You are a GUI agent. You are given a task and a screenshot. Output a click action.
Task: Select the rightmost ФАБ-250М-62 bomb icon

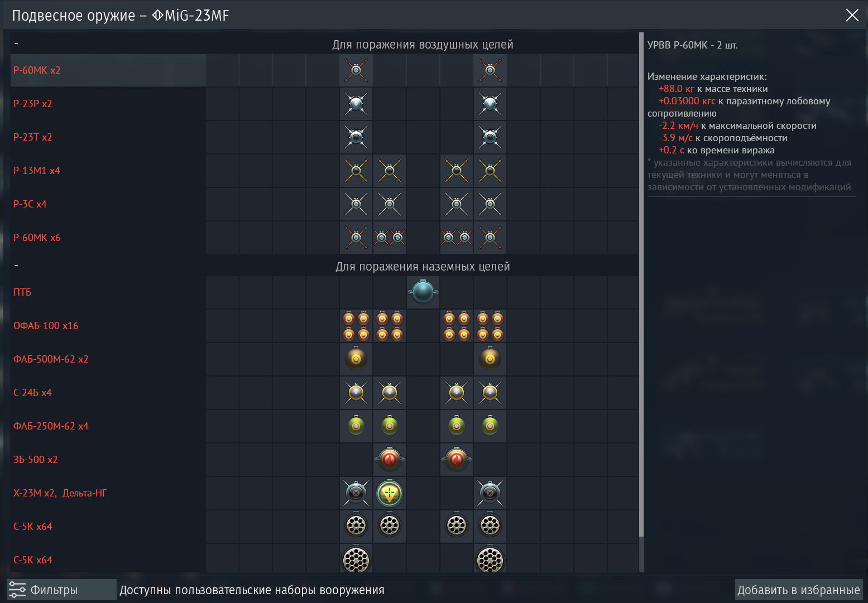(490, 426)
